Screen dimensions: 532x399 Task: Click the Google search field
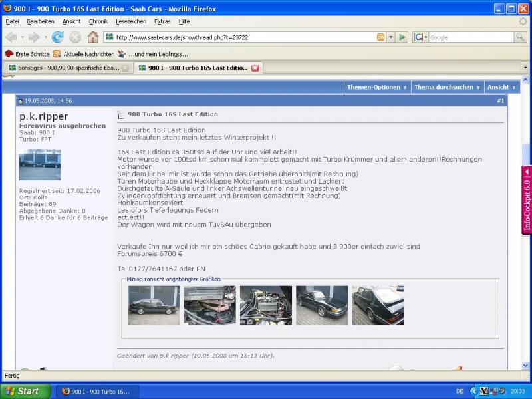(471, 37)
